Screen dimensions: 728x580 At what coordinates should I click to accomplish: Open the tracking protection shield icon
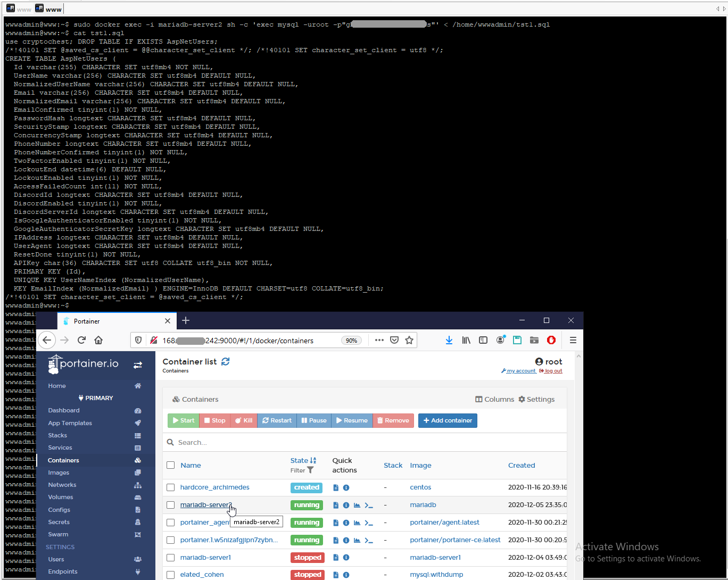point(138,340)
